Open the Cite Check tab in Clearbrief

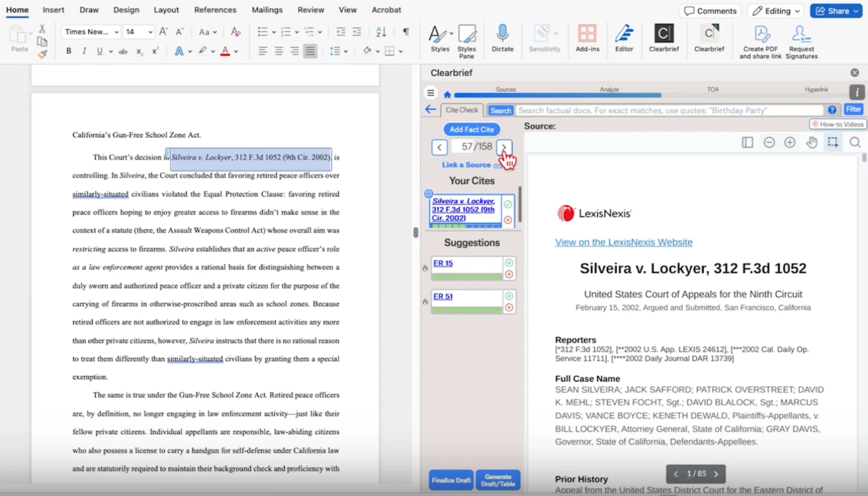462,110
